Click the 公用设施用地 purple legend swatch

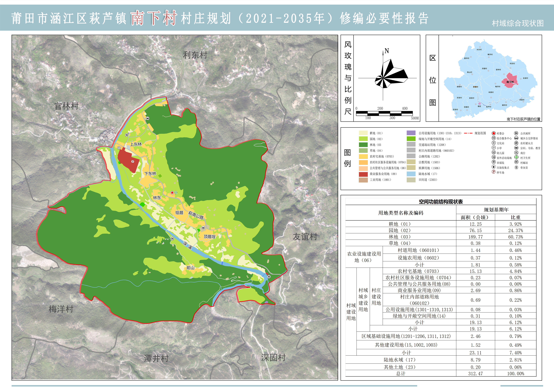coord(411,133)
